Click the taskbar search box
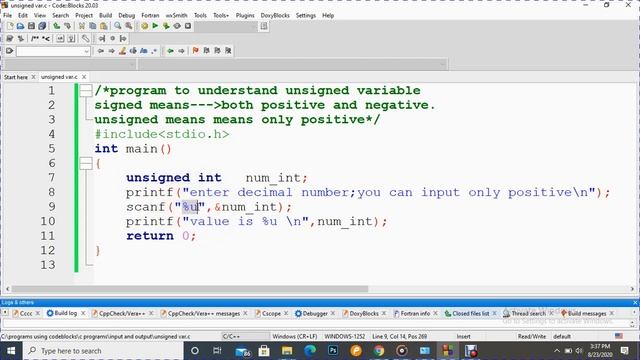 (x=103, y=351)
